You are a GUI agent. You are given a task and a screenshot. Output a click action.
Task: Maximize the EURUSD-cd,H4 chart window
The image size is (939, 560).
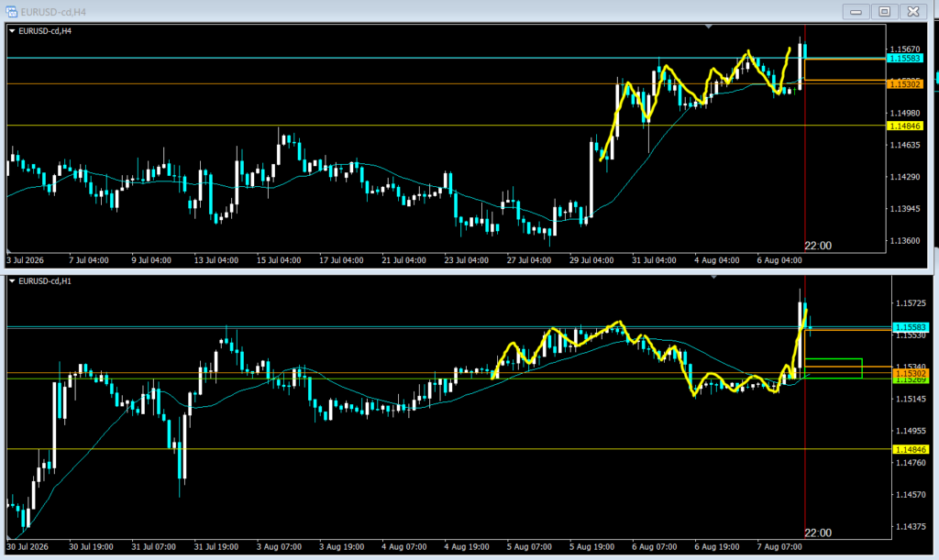point(885,11)
